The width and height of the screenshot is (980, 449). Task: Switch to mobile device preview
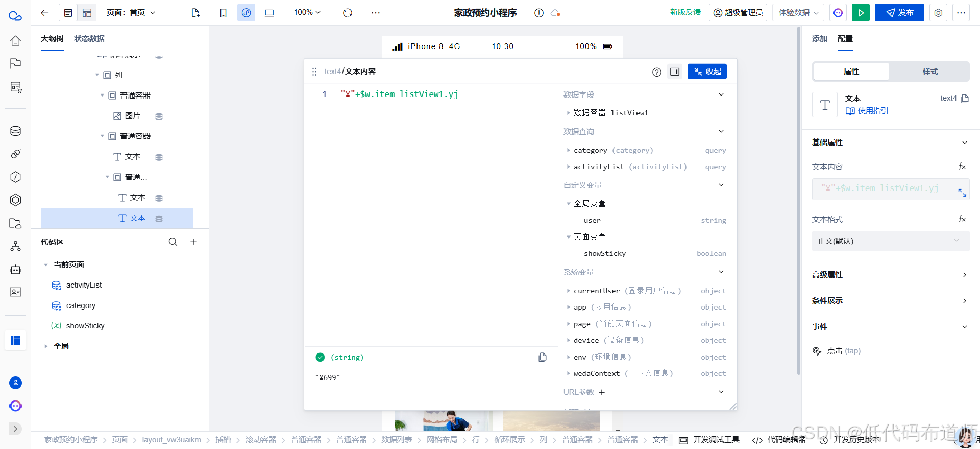(223, 13)
